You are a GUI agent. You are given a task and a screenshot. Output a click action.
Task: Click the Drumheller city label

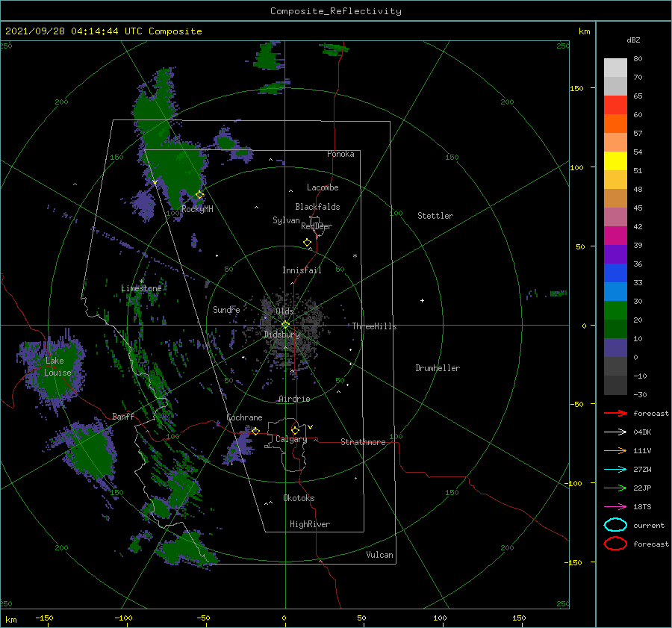(438, 368)
